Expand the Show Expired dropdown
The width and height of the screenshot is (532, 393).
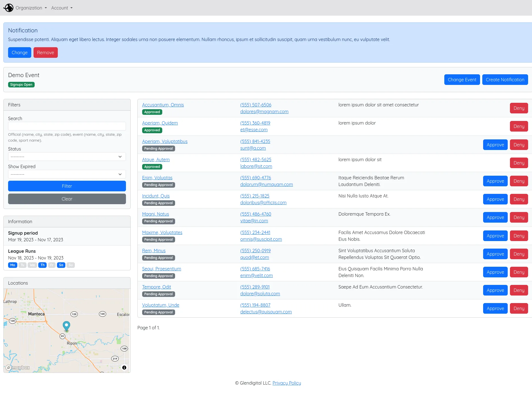tap(67, 174)
